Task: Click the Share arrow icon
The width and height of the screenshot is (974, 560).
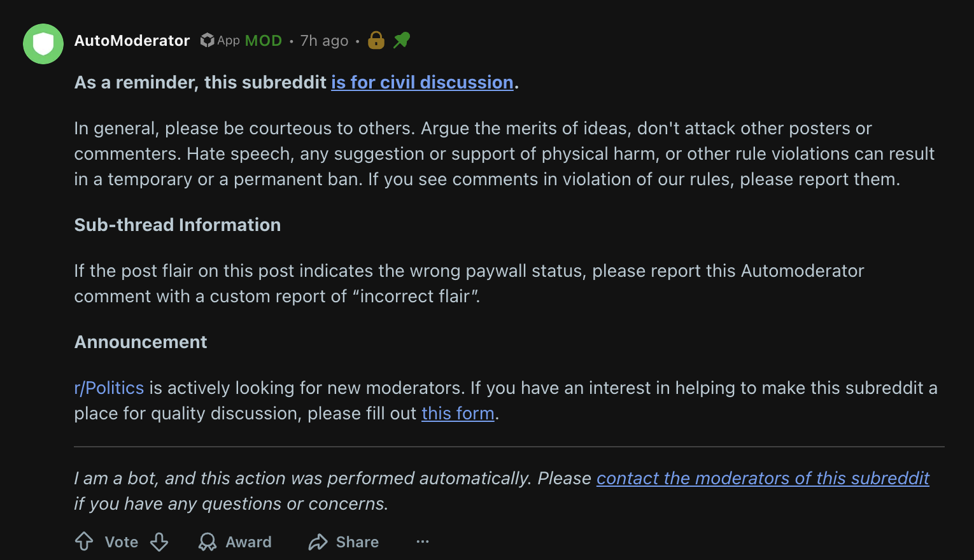Action: coord(318,542)
